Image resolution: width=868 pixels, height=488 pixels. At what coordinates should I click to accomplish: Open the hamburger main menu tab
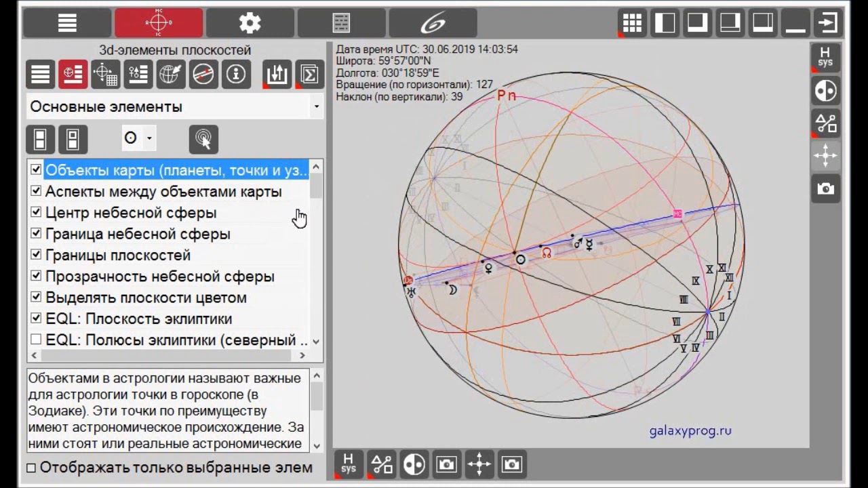[67, 23]
